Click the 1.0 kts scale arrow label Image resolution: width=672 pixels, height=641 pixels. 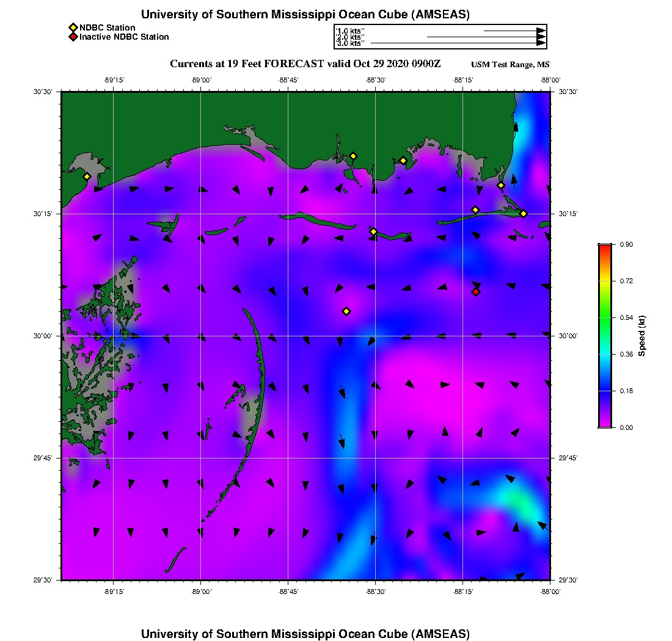(x=350, y=31)
